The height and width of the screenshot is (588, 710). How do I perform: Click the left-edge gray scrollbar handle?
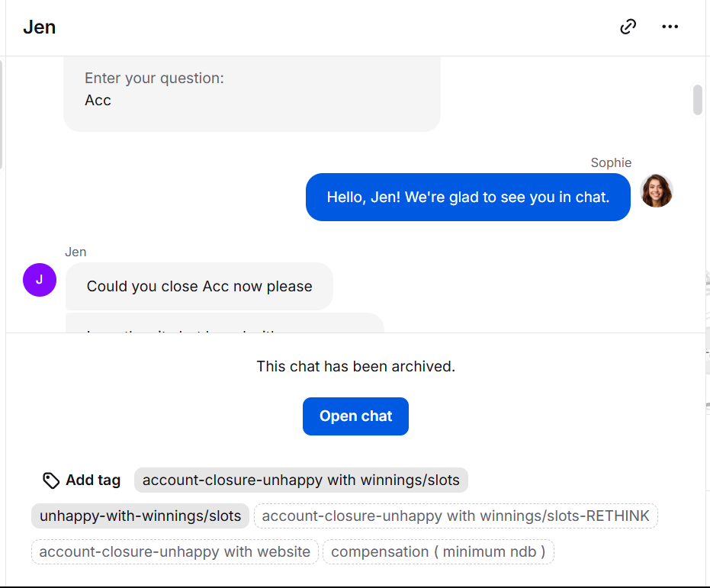click(x=2, y=114)
